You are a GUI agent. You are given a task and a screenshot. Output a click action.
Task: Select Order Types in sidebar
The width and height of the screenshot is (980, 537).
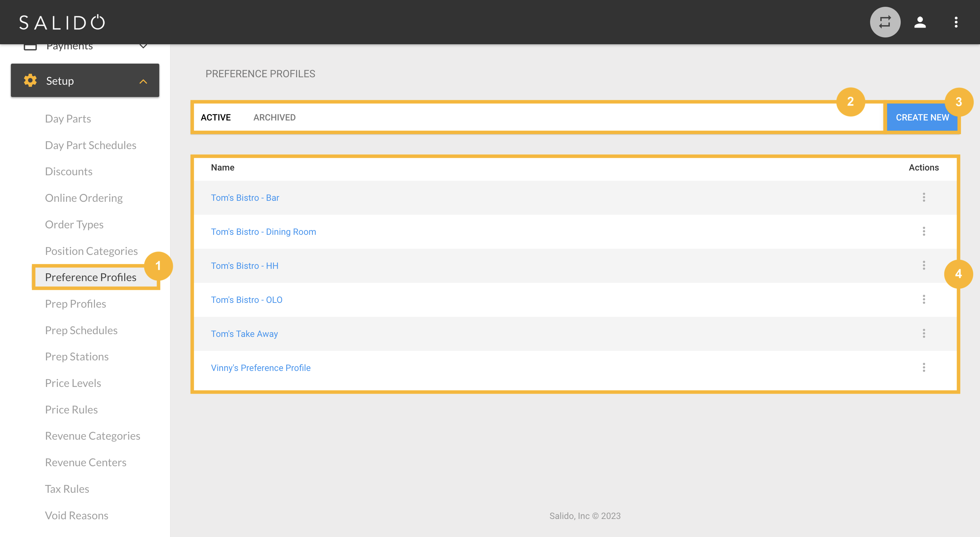click(x=74, y=224)
